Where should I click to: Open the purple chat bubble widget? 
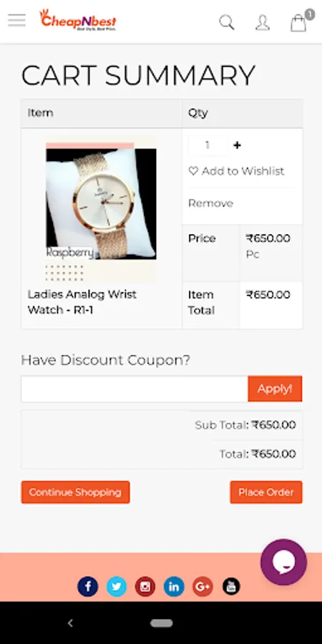click(x=283, y=562)
